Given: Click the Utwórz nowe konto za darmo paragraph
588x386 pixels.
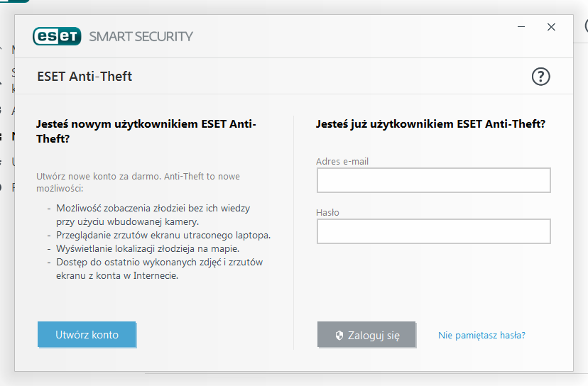Looking at the screenshot, I should tap(138, 182).
